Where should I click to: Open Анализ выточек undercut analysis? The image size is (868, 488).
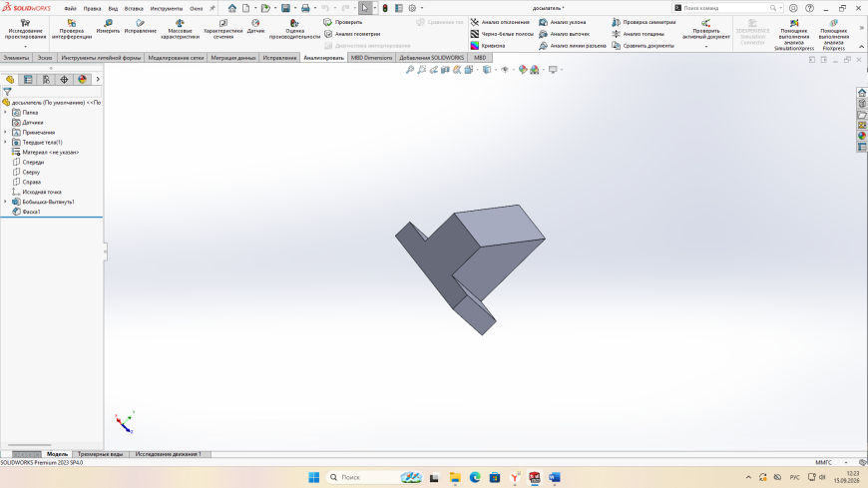point(564,34)
